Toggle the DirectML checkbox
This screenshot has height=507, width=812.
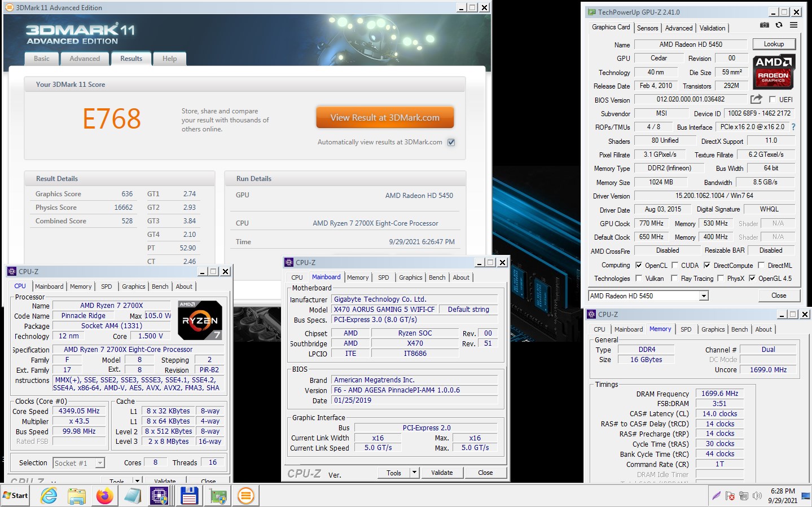click(x=761, y=265)
